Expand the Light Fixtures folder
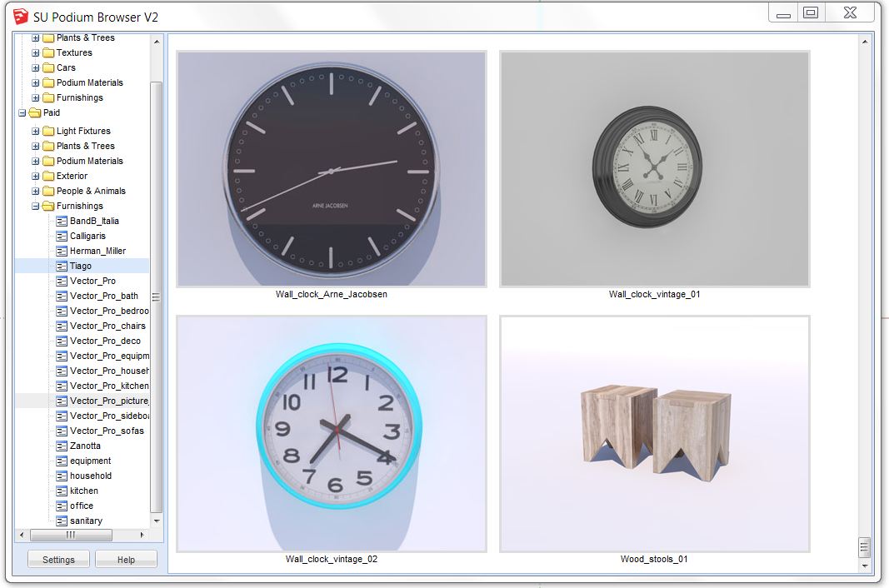 click(36, 131)
